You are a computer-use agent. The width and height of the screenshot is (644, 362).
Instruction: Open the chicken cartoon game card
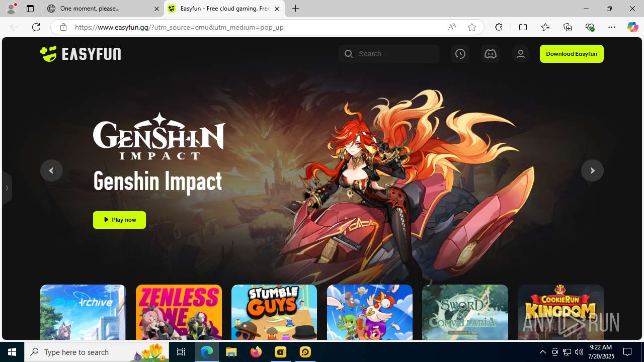370,312
